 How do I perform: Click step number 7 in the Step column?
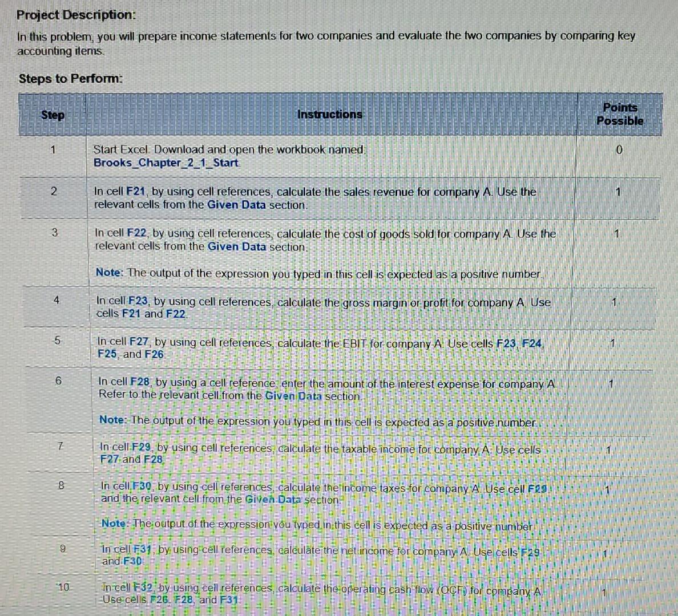(x=60, y=445)
